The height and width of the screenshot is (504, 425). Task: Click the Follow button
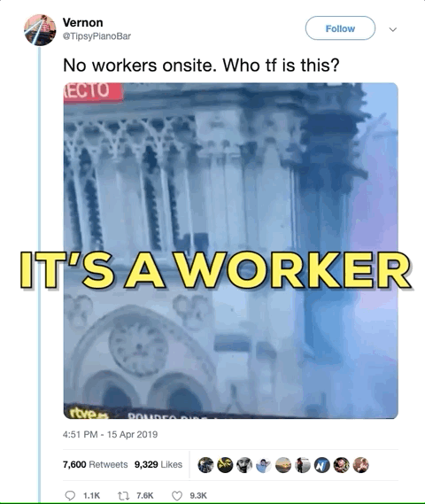[x=340, y=28]
